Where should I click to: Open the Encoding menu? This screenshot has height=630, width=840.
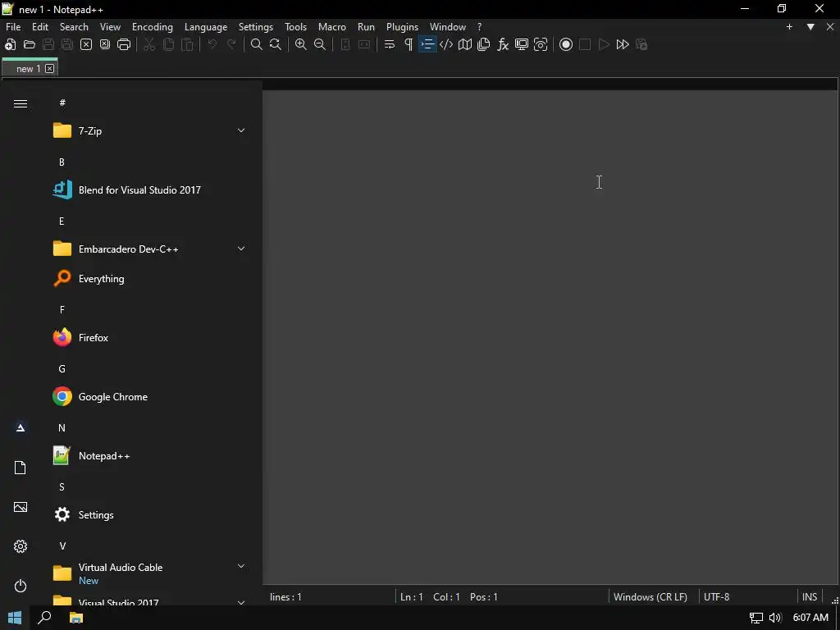coord(153,27)
